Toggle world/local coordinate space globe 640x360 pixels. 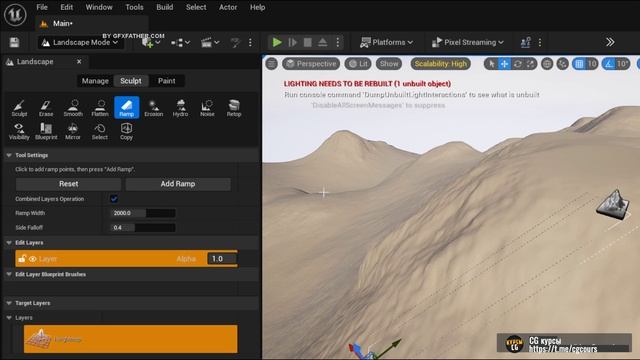tap(547, 64)
